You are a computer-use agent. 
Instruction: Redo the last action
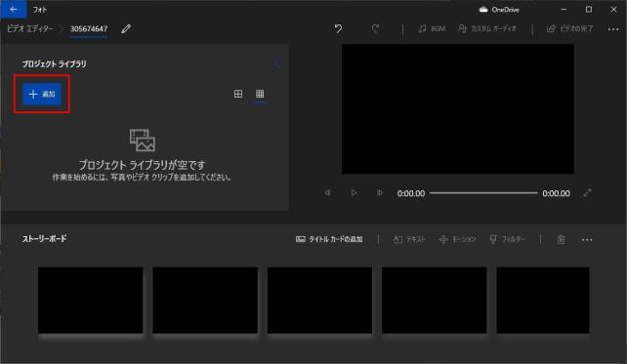click(375, 28)
